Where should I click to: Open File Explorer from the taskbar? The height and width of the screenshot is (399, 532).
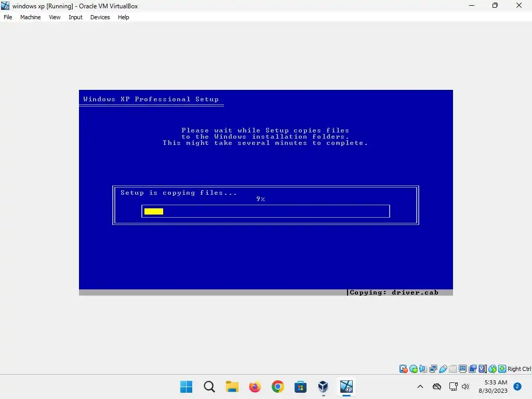(x=232, y=387)
